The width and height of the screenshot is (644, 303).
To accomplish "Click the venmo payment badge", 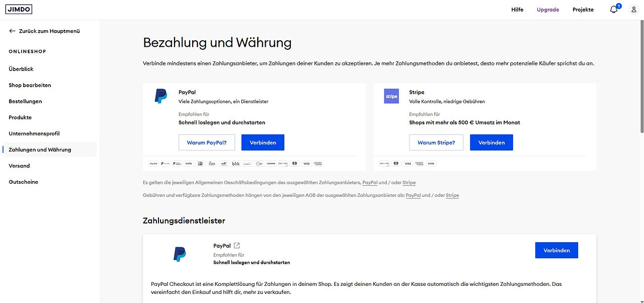I will pyautogui.click(x=271, y=164).
